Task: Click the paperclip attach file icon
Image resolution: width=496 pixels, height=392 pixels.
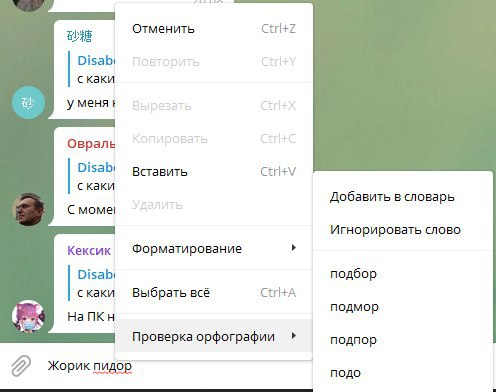Action: [x=21, y=366]
